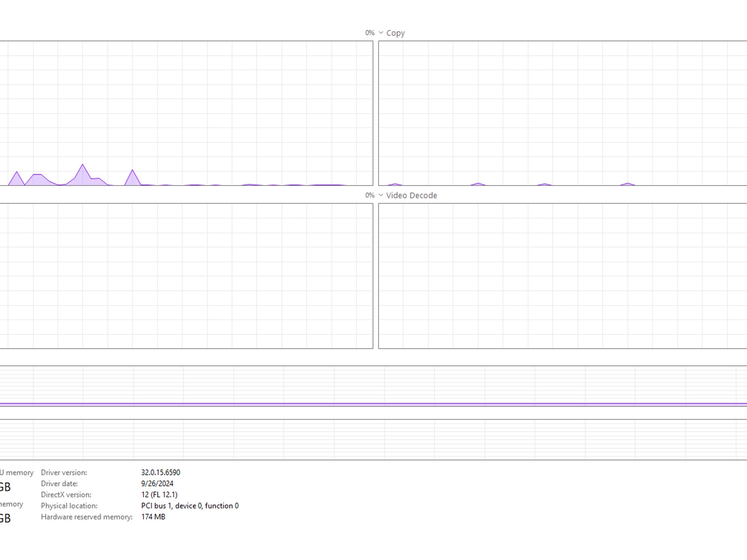
Task: Click the PCI bus physical location value
Action: coord(190,506)
